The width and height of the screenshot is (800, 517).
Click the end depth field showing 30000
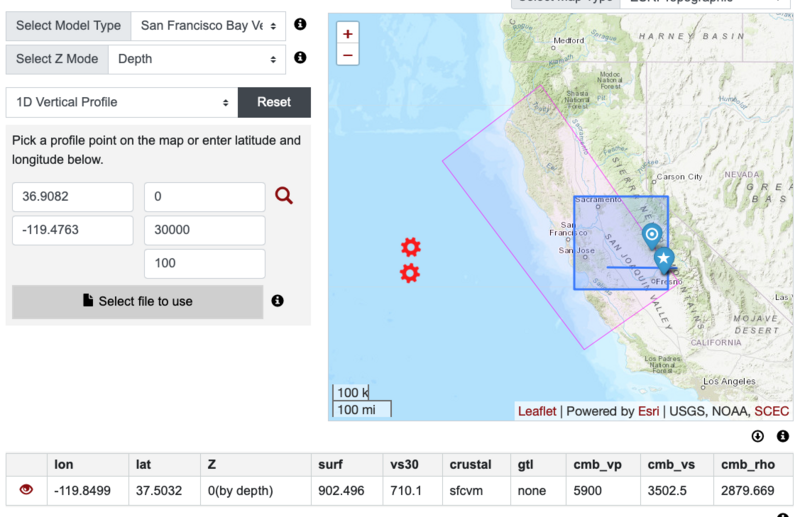click(205, 230)
